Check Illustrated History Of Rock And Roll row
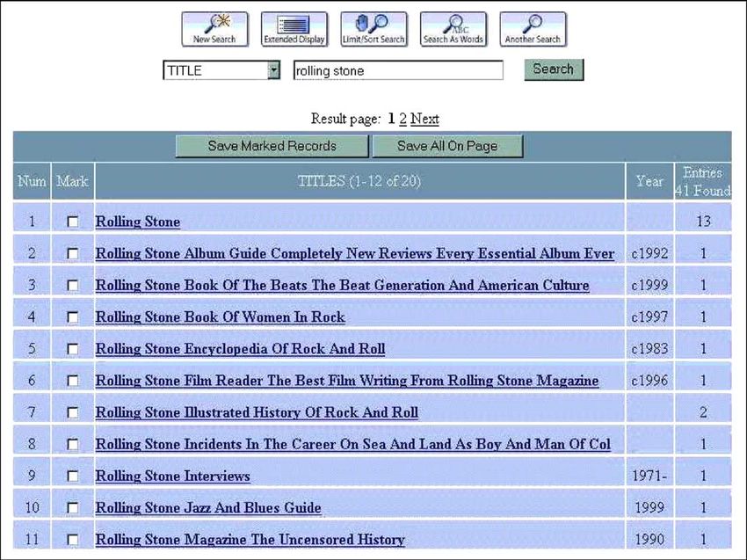 point(73,412)
